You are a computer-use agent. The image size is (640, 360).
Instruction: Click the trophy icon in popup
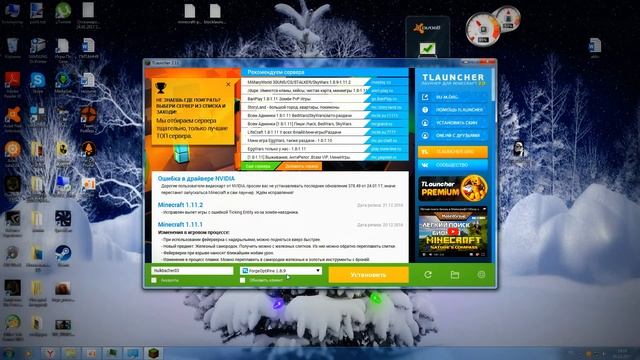[161, 87]
